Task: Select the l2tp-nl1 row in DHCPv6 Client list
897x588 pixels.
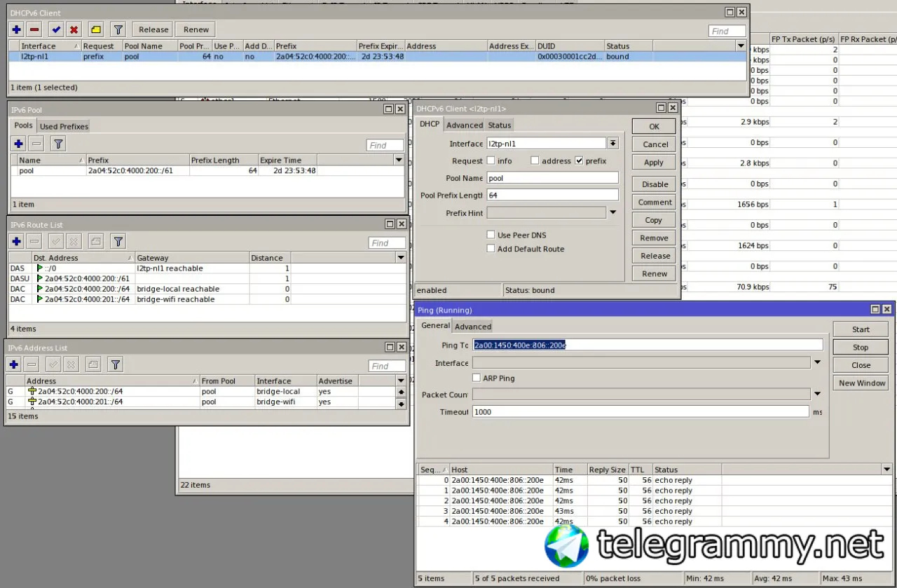Action: [378, 57]
